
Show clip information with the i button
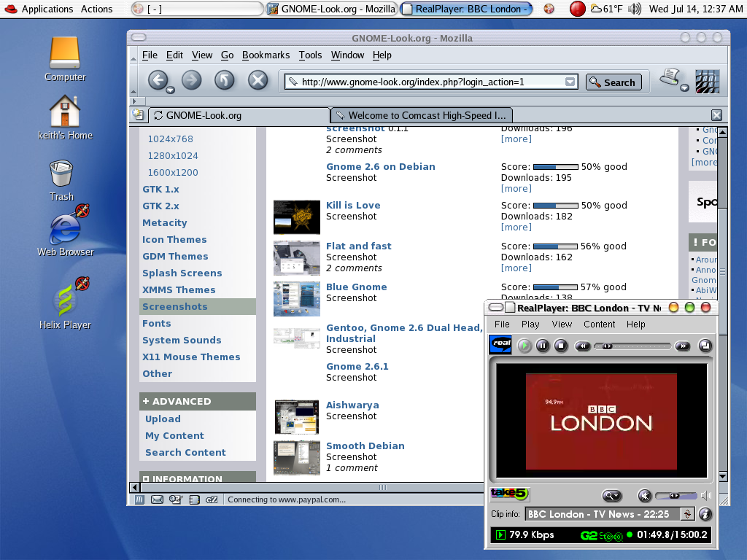(x=705, y=514)
